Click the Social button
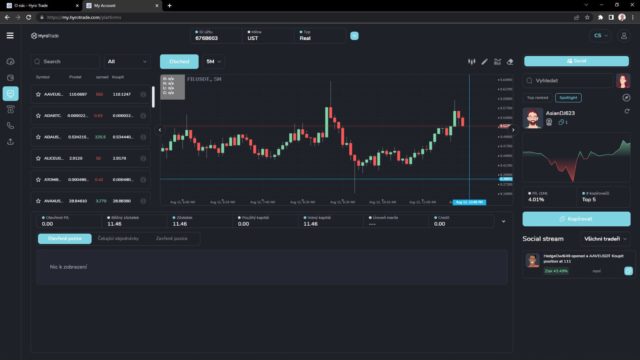 [x=576, y=61]
